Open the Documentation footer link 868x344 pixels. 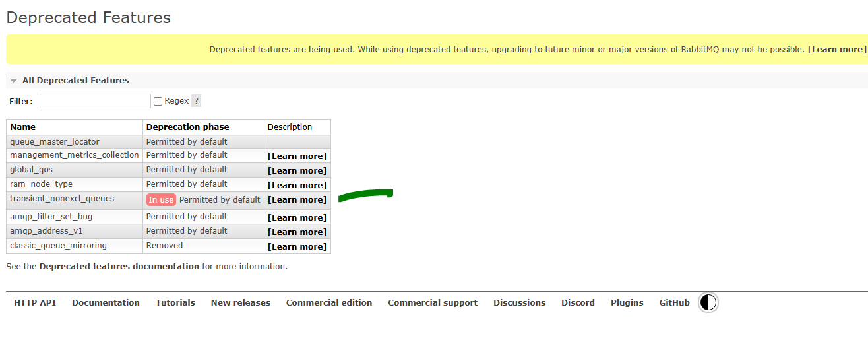click(x=106, y=303)
